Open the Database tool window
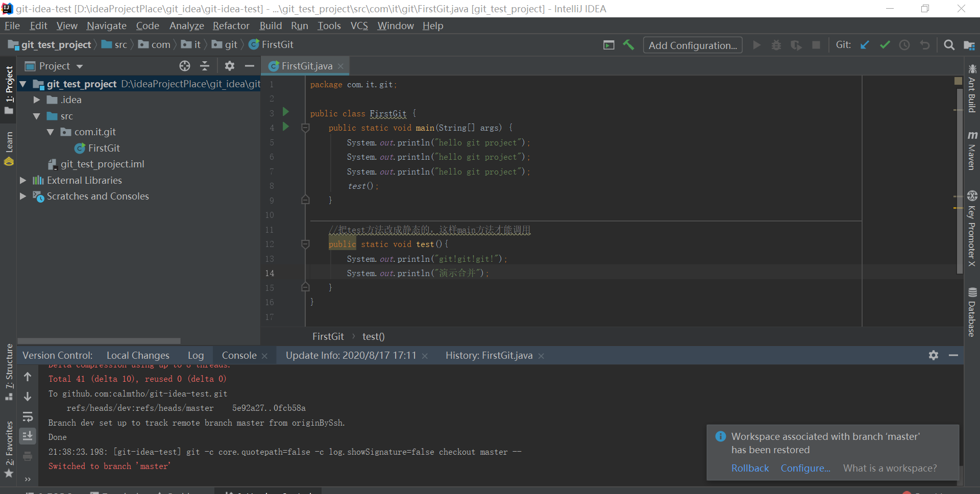 (x=972, y=312)
